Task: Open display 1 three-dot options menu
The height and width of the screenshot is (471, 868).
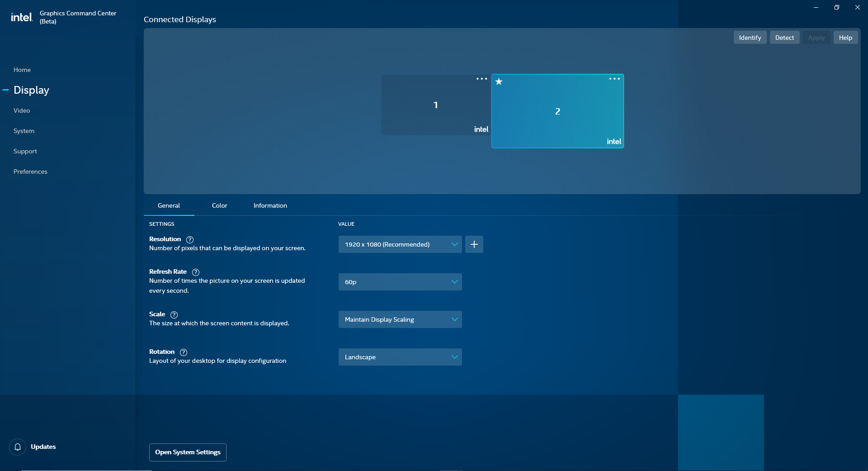Action: [481, 79]
